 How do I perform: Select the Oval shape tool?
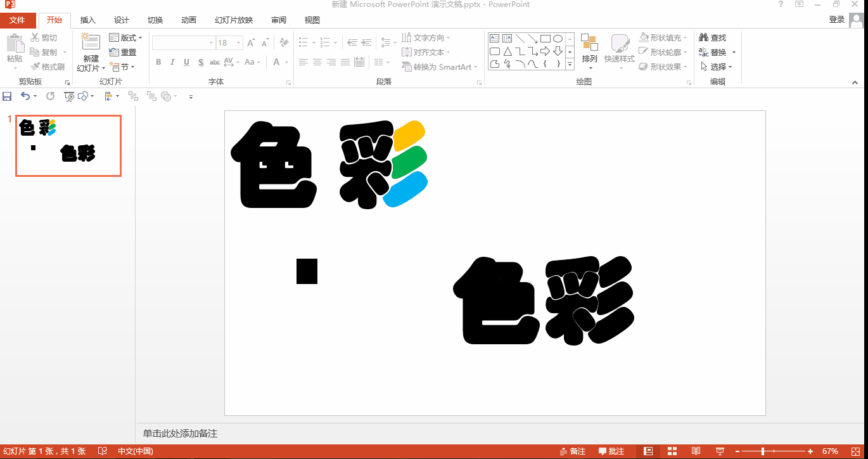[x=558, y=38]
